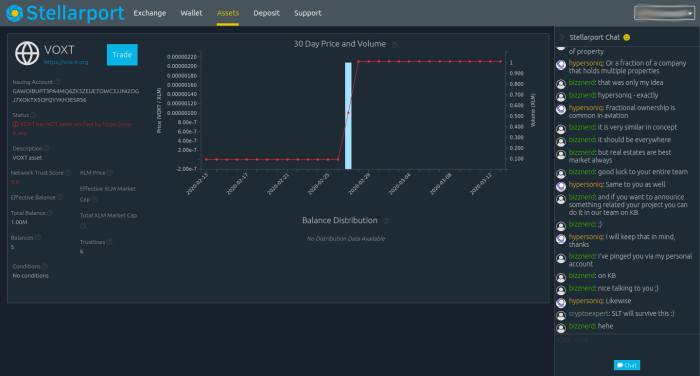Collapse the Stellarport Chat panel chevron
Image resolution: width=700 pixels, height=376 pixels.
562,38
